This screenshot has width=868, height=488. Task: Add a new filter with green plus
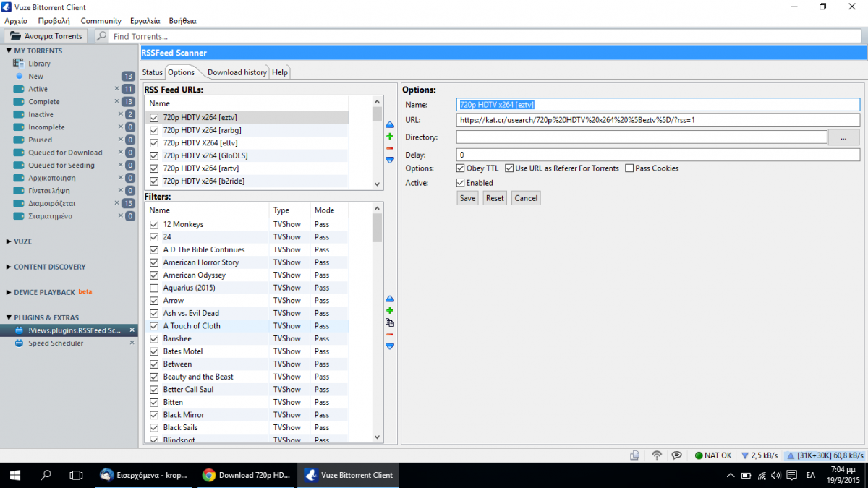(390, 310)
